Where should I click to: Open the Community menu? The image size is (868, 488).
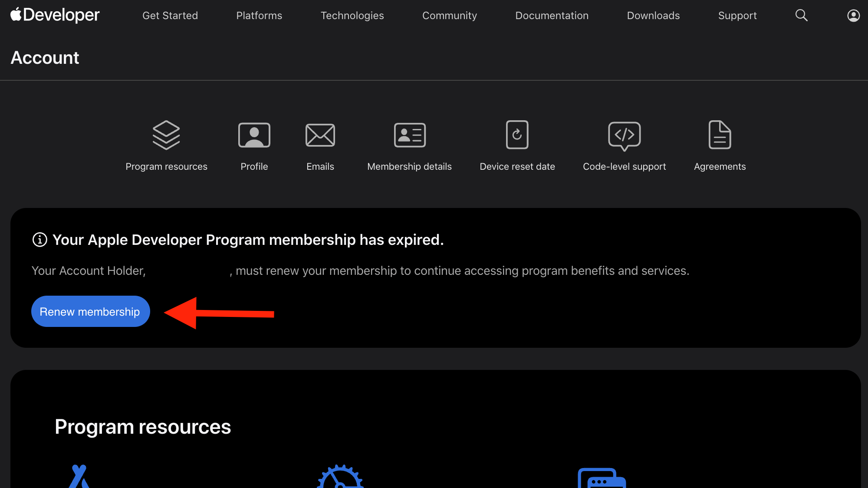click(450, 16)
